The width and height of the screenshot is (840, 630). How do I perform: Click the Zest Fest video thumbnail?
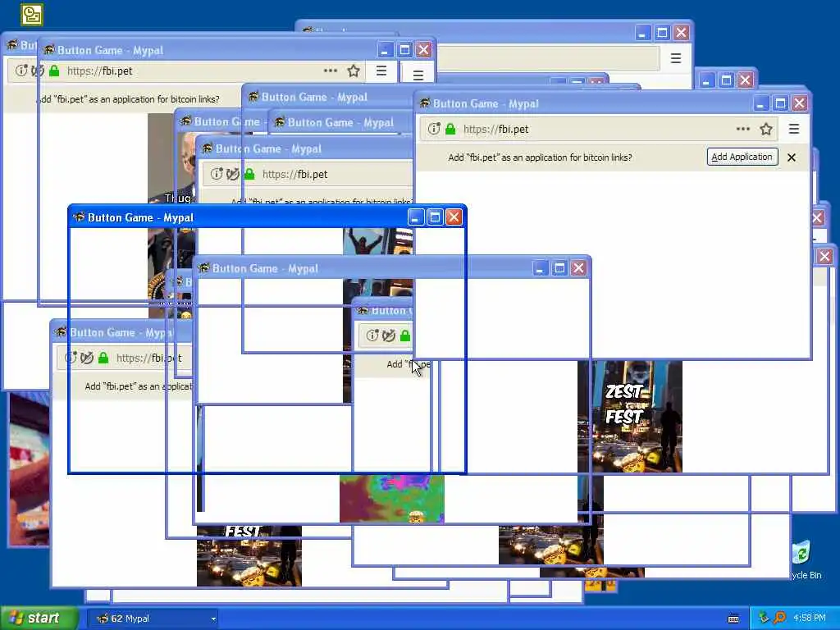(630, 416)
